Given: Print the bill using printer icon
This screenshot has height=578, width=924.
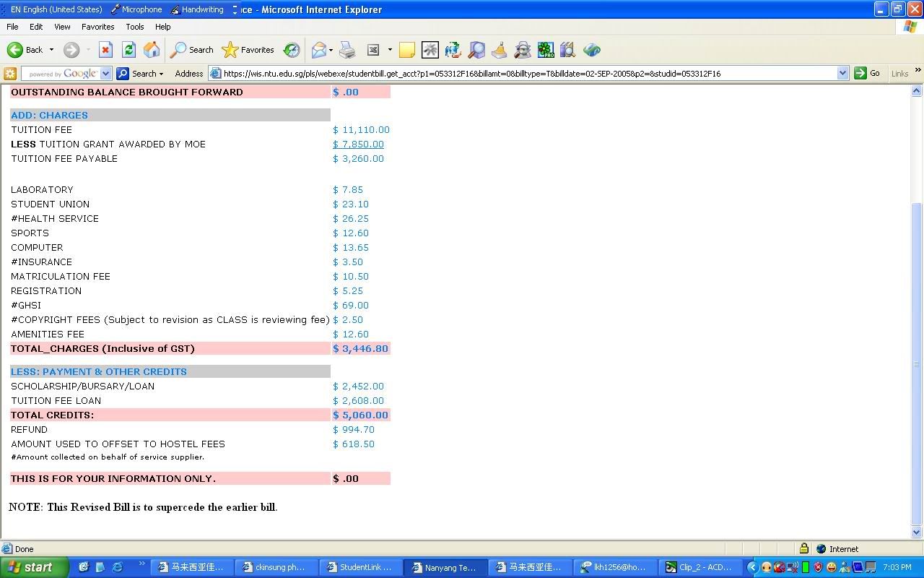Looking at the screenshot, I should [347, 50].
